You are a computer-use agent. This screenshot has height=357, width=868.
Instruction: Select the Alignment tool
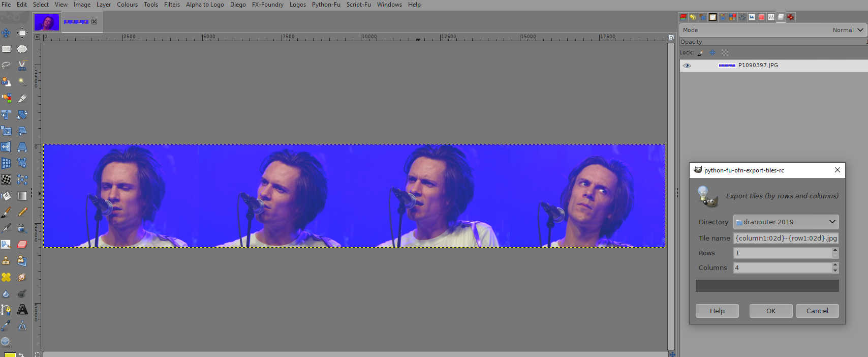point(22,33)
